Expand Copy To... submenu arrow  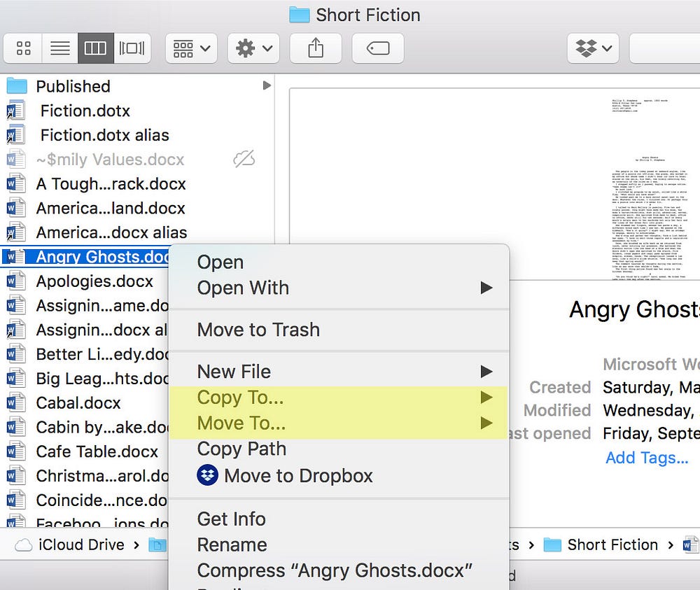point(486,398)
